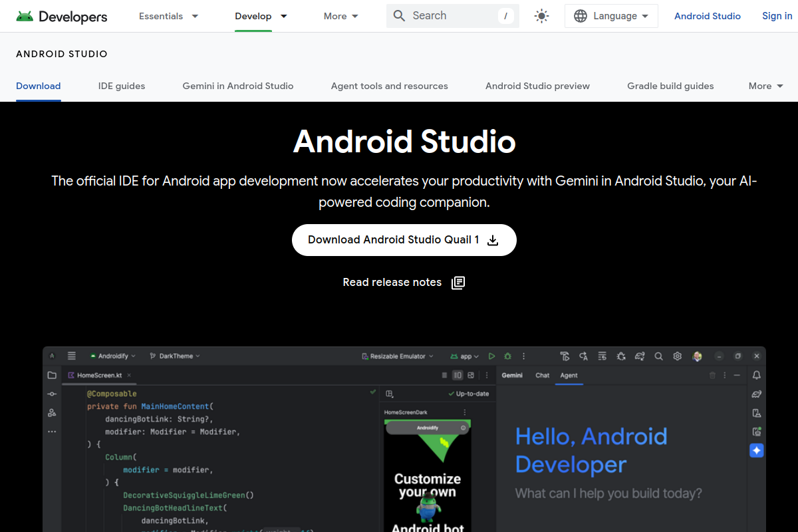This screenshot has height=532, width=798.
Task: Expand the top More dropdown
Action: pos(341,16)
